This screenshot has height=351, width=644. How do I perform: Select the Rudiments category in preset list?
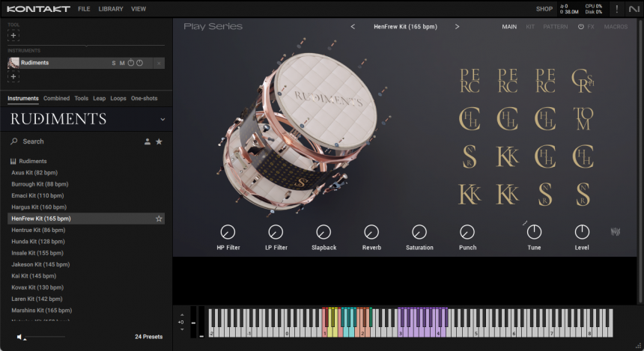coord(28,162)
